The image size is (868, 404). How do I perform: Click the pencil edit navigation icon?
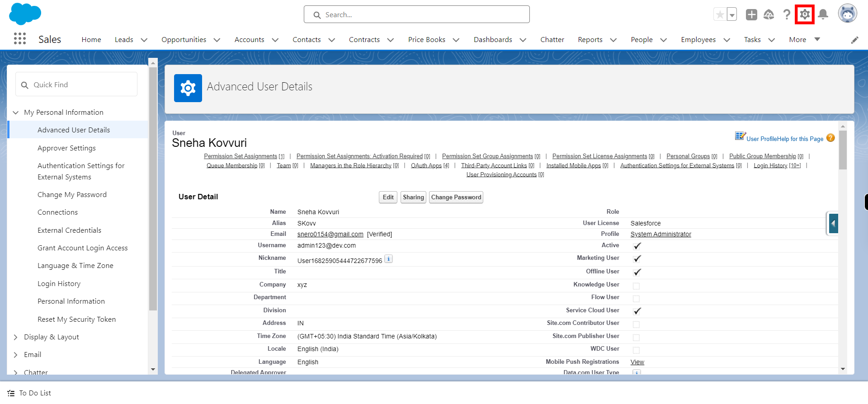[854, 40]
